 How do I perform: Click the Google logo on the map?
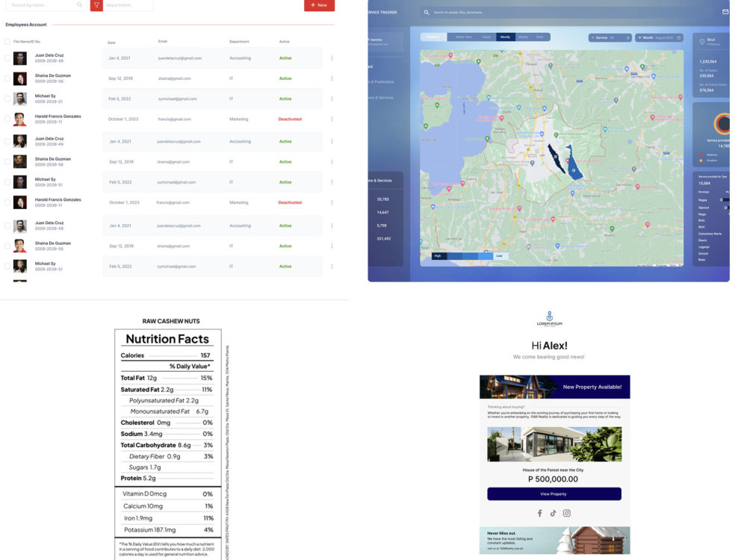click(551, 260)
